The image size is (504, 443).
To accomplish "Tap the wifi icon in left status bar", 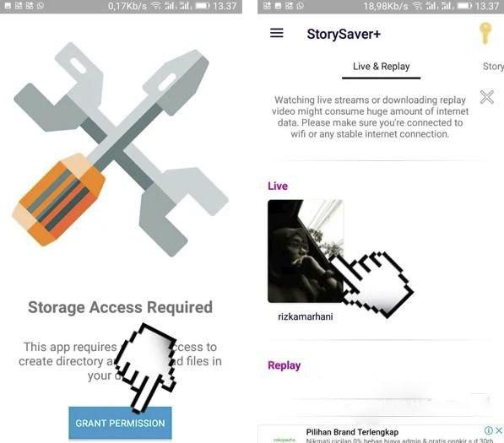I will pyautogui.click(x=156, y=6).
